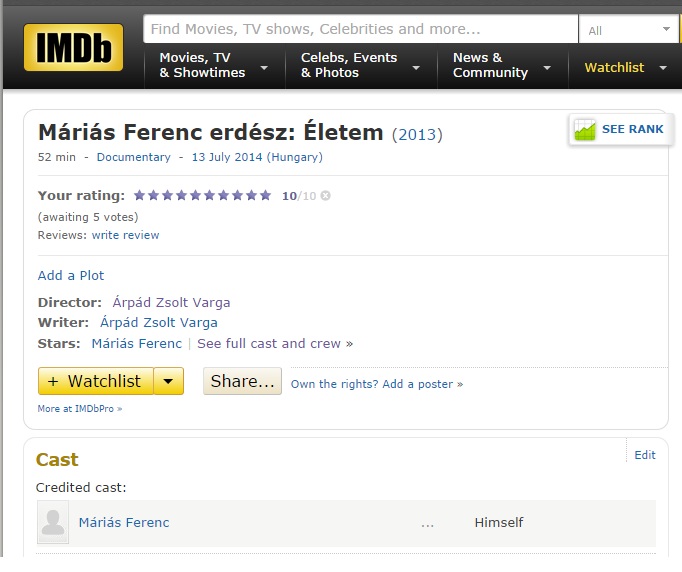The image size is (682, 572).
Task: Click Add a Plot
Action: pos(71,275)
